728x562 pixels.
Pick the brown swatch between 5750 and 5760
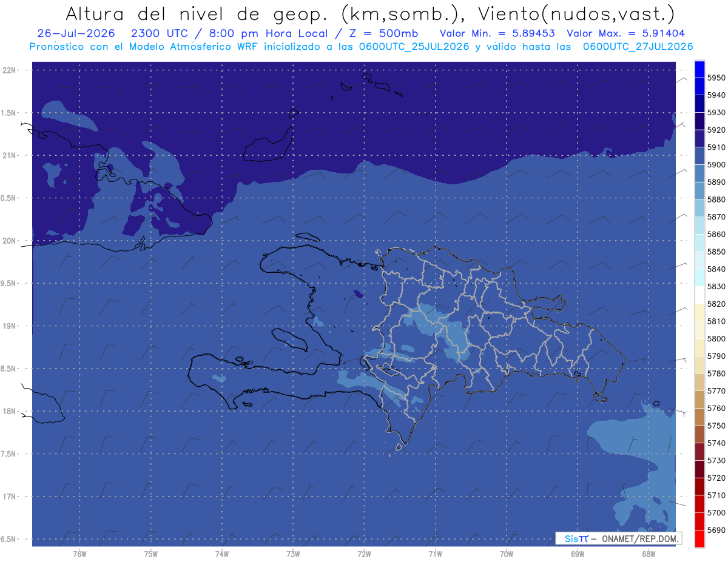point(699,417)
